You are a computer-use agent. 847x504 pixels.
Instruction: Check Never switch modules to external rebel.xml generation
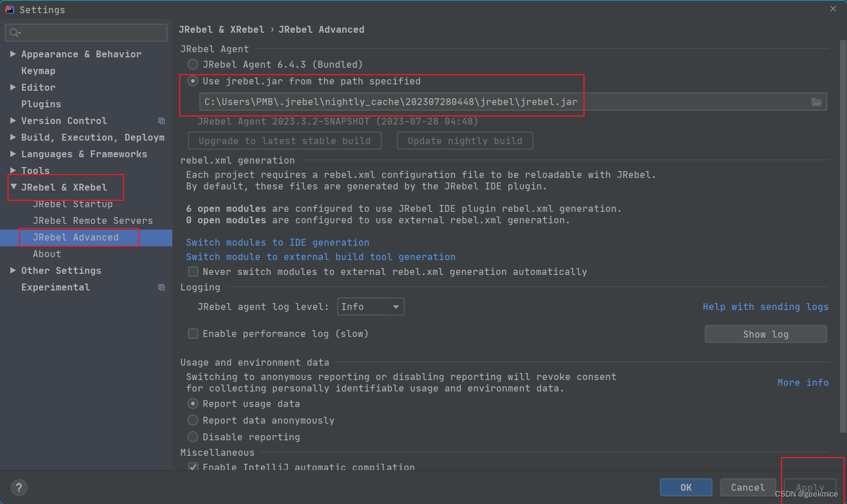(194, 272)
